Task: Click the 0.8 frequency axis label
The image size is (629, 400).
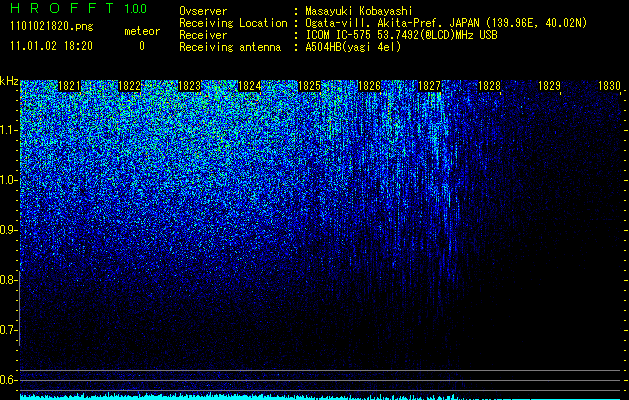Action: tap(8, 280)
